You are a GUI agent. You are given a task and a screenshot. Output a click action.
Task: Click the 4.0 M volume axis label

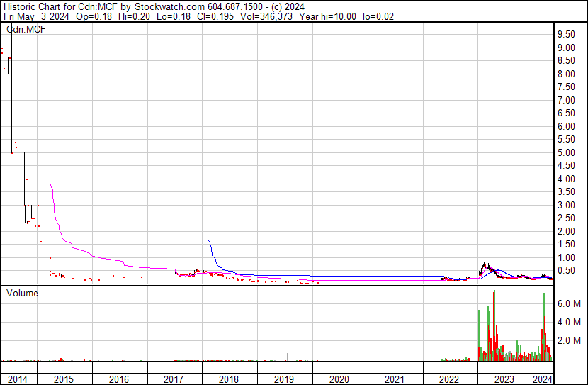pyautogui.click(x=569, y=322)
